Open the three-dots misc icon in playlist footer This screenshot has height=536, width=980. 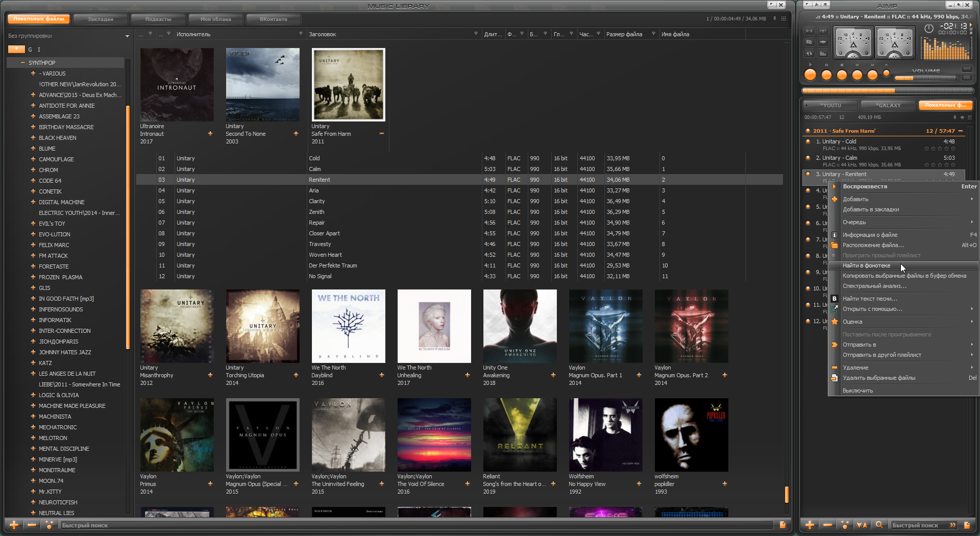[845, 525]
